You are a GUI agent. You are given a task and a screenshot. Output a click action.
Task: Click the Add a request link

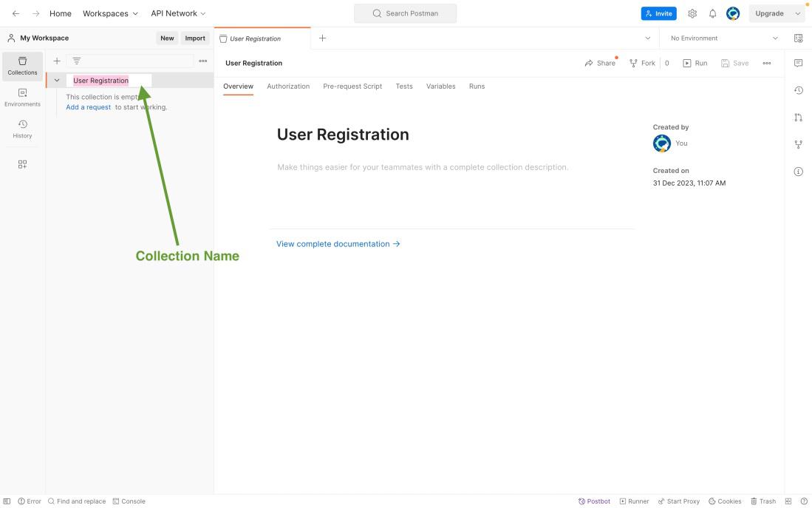[x=88, y=107]
